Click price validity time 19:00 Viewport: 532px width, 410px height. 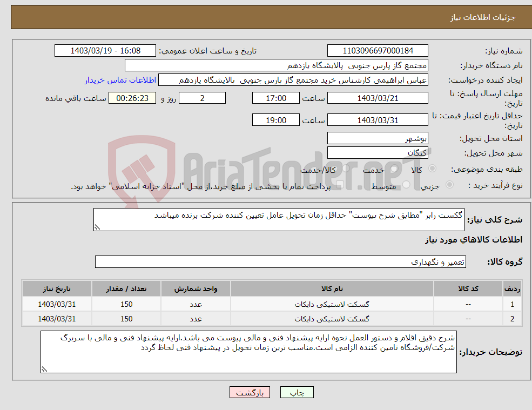pos(276,120)
